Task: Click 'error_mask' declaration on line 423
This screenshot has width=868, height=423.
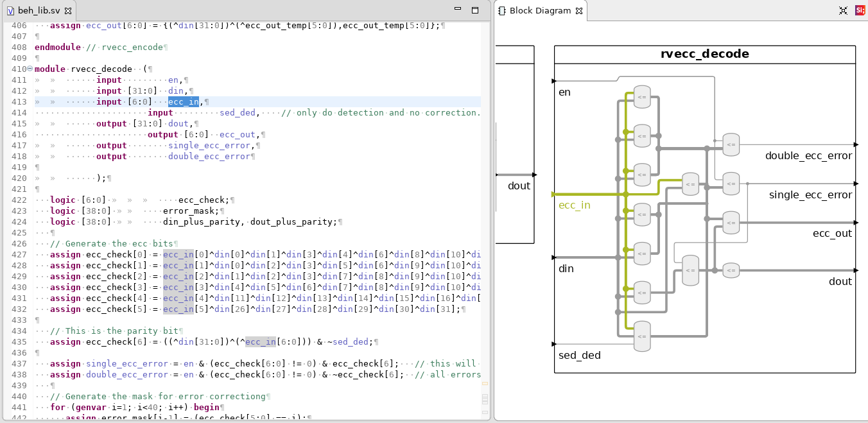Action: click(x=189, y=211)
